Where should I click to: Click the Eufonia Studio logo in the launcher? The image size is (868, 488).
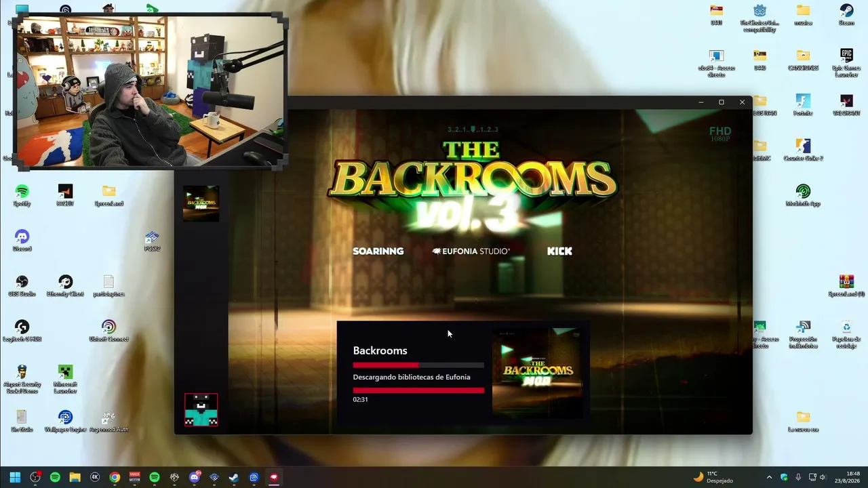471,251
